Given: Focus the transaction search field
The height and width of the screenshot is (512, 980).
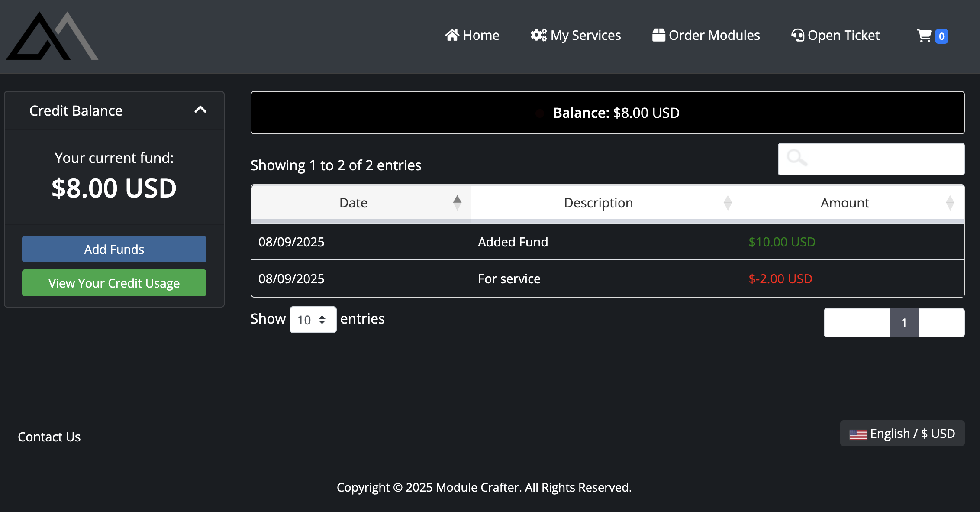Looking at the screenshot, I should (x=871, y=159).
